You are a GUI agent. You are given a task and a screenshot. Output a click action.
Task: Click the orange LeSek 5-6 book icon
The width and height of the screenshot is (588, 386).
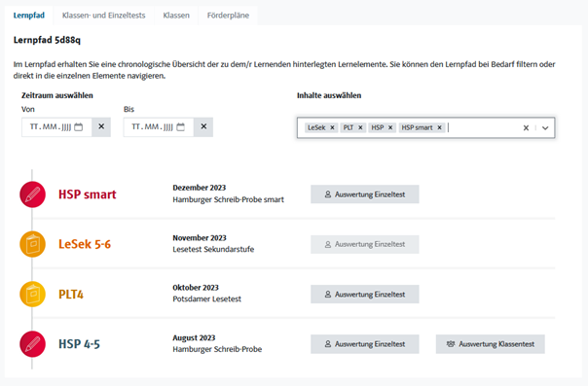click(33, 244)
